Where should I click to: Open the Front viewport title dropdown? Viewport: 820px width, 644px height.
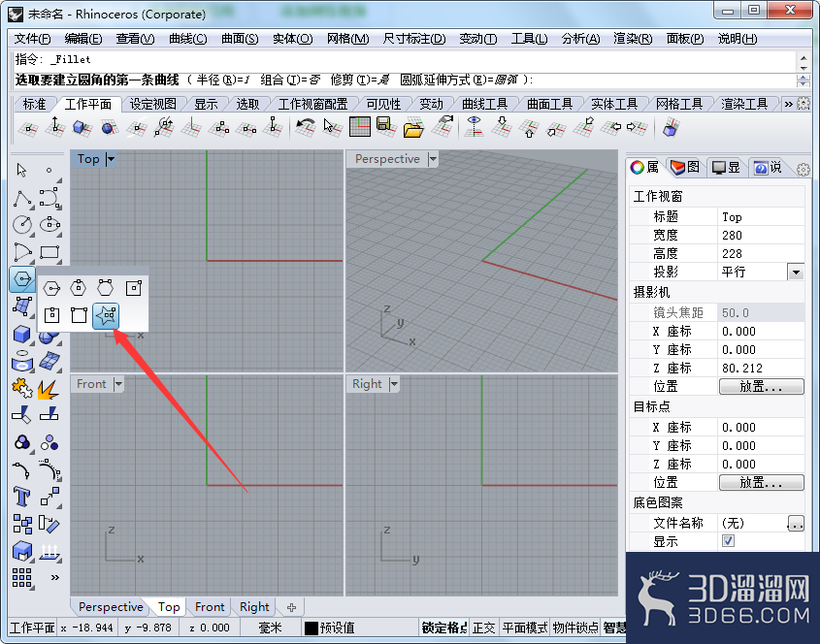click(118, 384)
